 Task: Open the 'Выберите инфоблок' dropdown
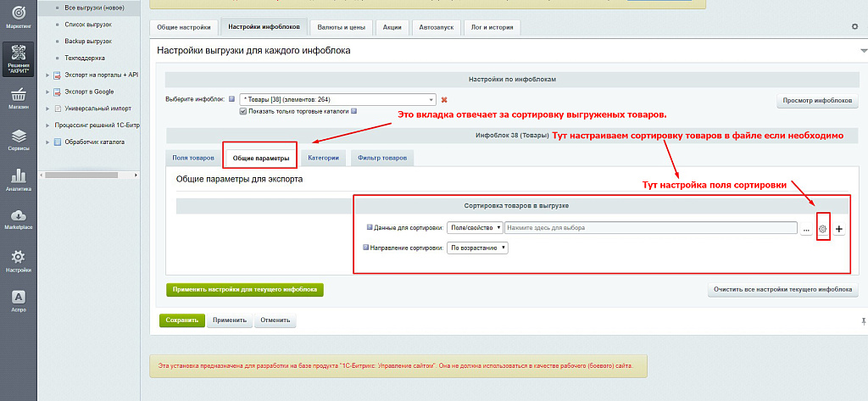tap(337, 99)
